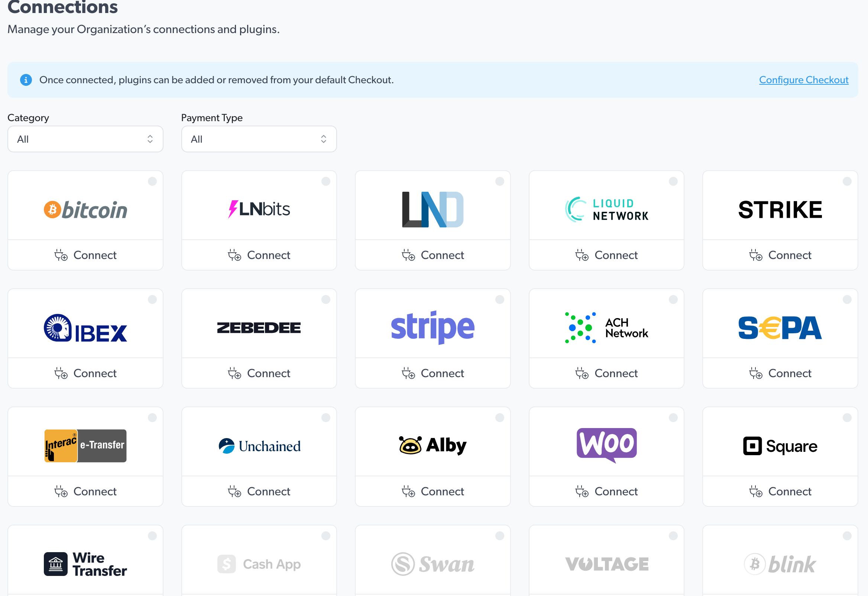Click the status dot on the Bitcoin card

152,181
